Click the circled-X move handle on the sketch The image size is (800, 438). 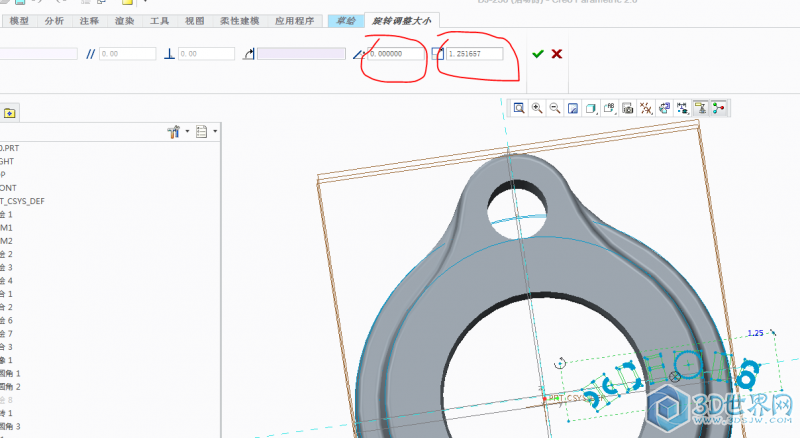click(674, 377)
